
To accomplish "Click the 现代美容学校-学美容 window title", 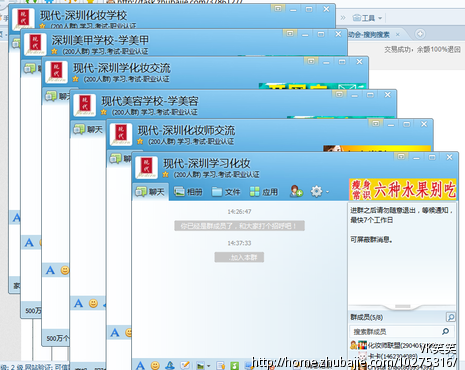I will [150, 101].
